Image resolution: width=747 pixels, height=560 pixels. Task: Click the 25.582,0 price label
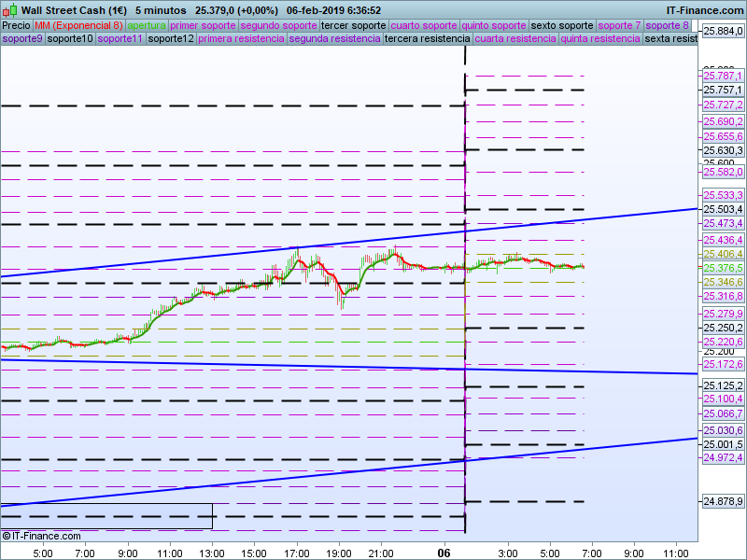point(723,172)
